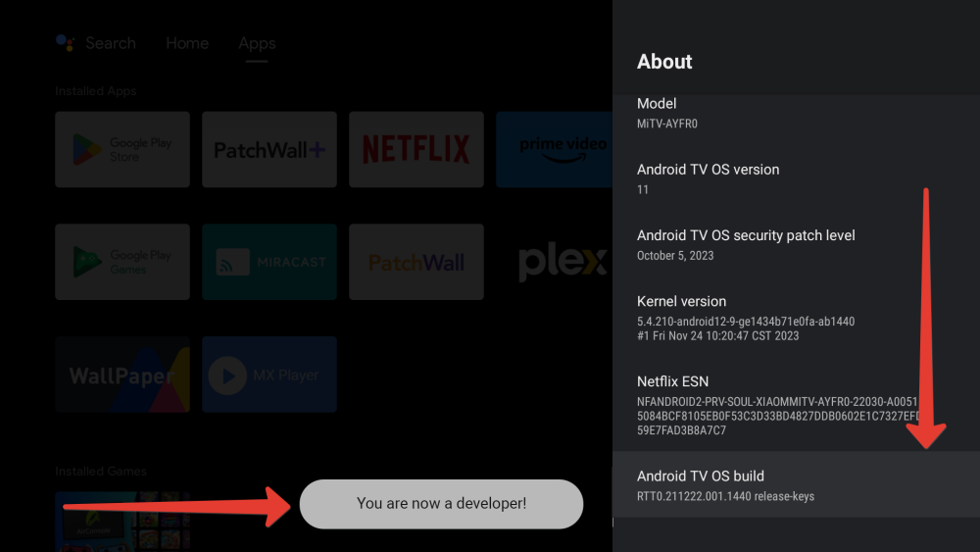Viewport: 980px width, 552px height.
Task: Go to the Home tab
Action: (x=187, y=43)
